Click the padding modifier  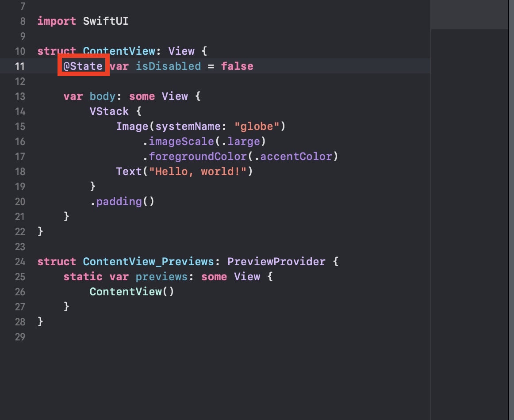[119, 202]
